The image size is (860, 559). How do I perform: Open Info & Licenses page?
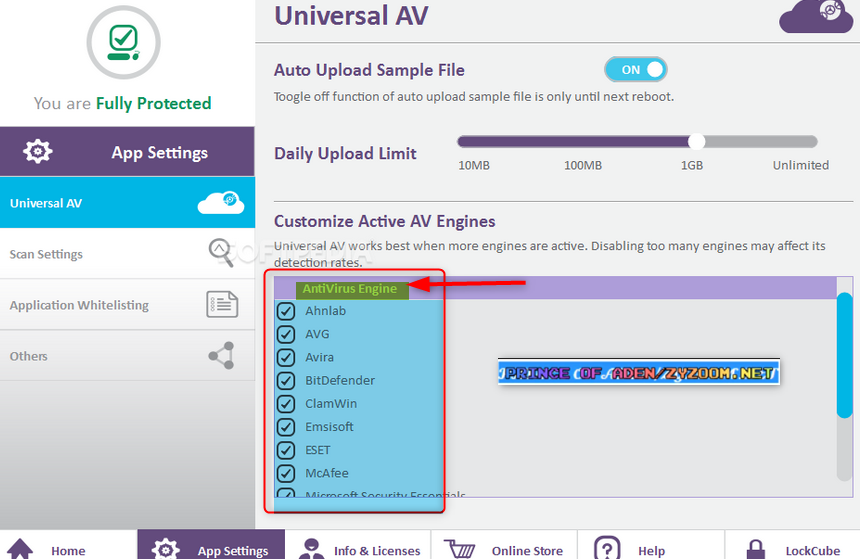pos(358,545)
